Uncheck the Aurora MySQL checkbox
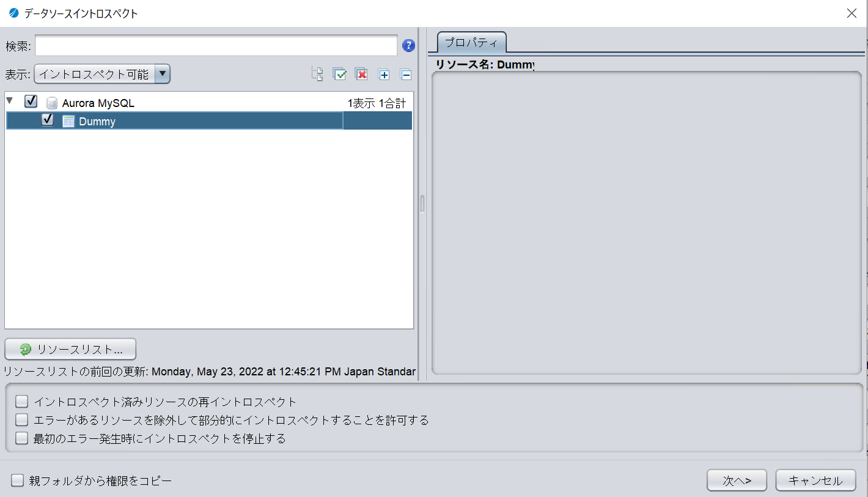Image resolution: width=868 pixels, height=497 pixels. click(x=31, y=101)
